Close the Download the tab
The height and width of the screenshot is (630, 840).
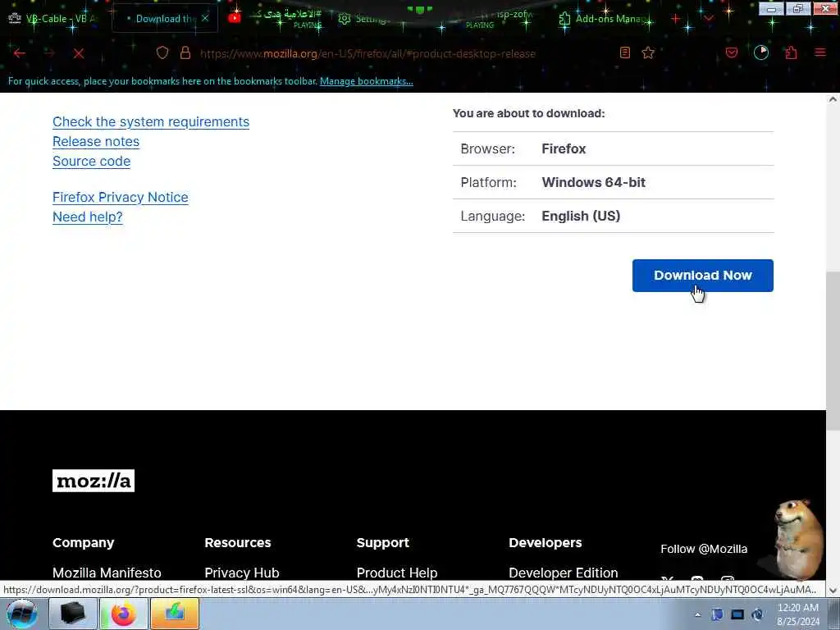[x=205, y=18]
